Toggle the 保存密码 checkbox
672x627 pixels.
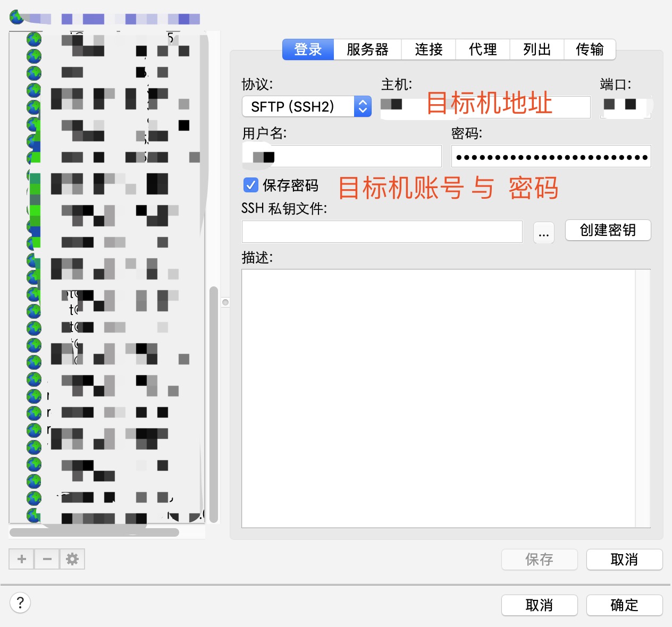click(250, 185)
